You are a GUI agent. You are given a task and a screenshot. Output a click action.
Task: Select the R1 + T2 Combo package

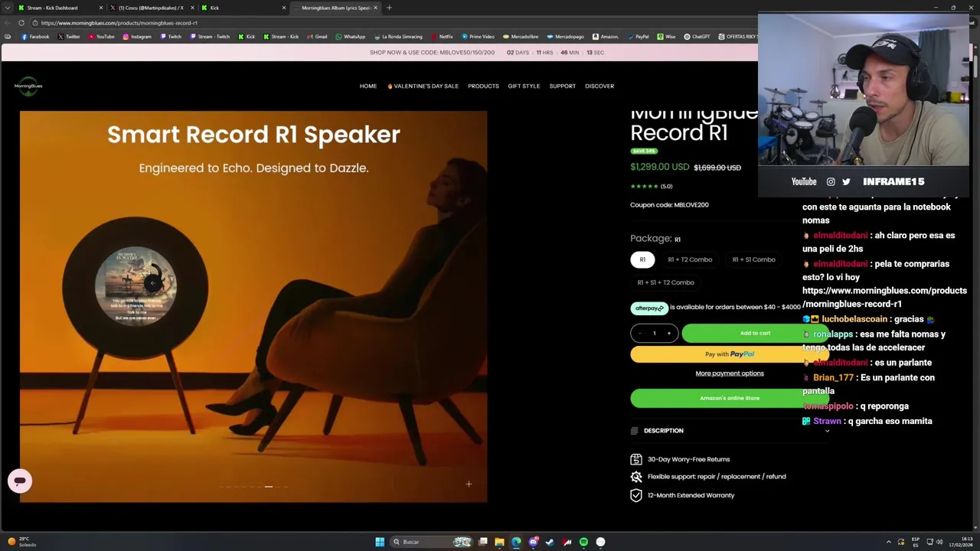point(690,259)
